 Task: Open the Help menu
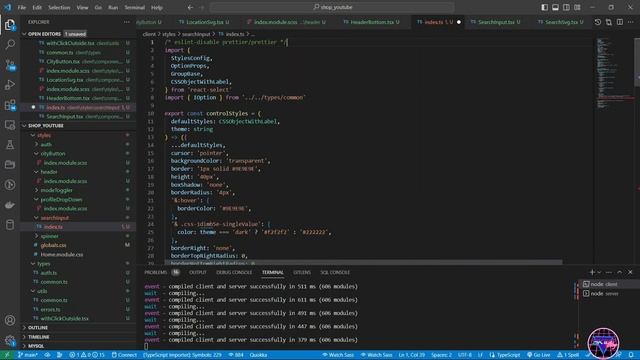(x=157, y=7)
